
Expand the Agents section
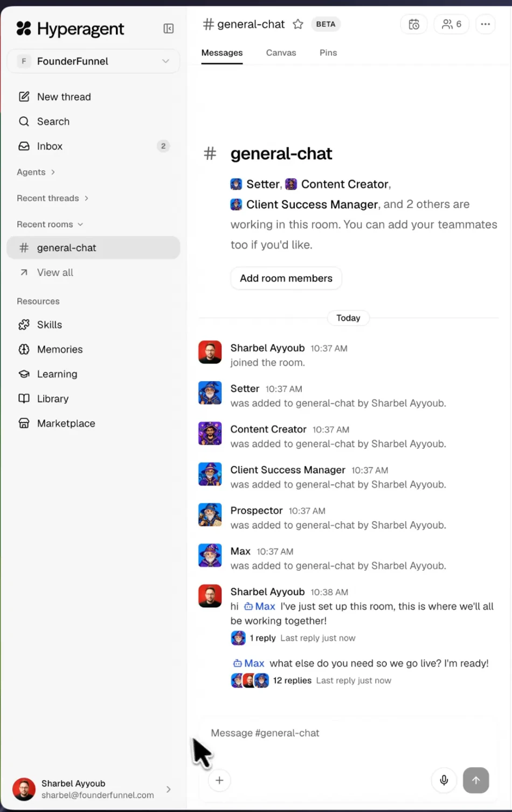click(36, 172)
